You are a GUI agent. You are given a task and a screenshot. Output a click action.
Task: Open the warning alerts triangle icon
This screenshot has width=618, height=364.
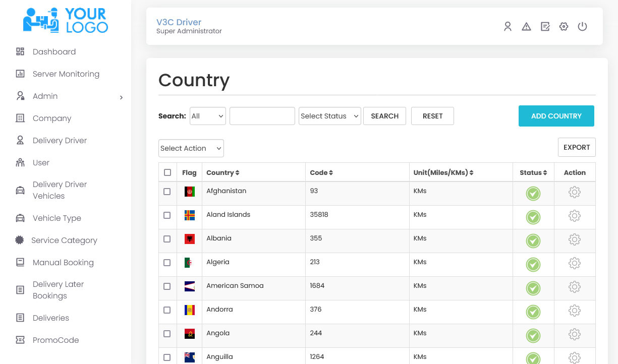tap(526, 26)
